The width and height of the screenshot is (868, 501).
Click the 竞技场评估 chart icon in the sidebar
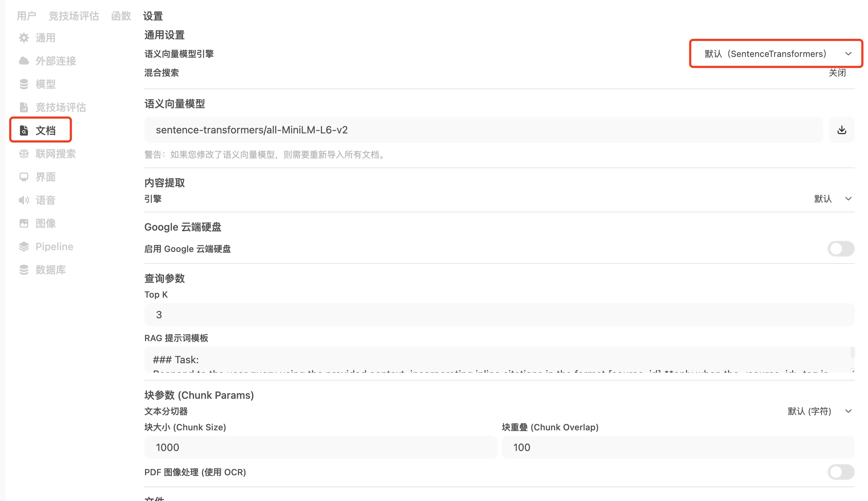coord(24,107)
